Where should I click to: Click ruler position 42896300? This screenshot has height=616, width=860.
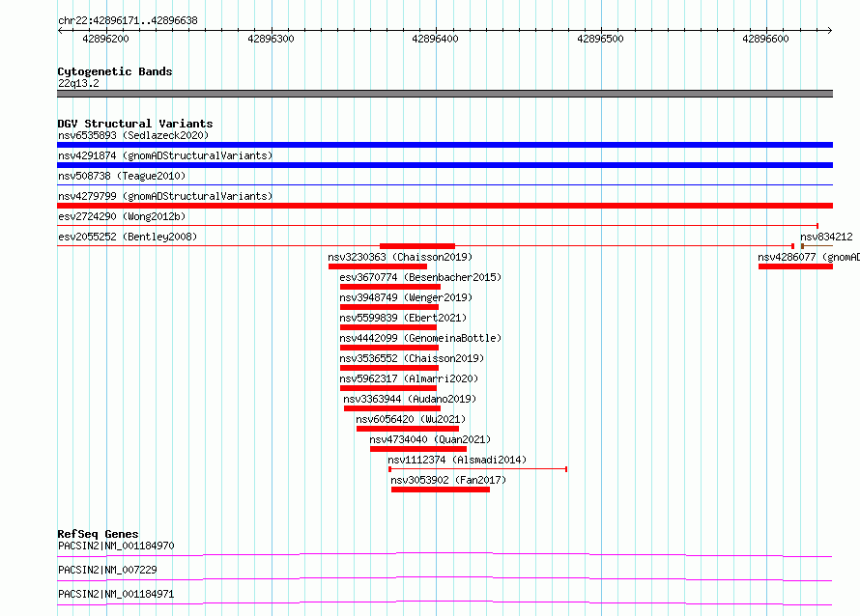pyautogui.click(x=271, y=39)
